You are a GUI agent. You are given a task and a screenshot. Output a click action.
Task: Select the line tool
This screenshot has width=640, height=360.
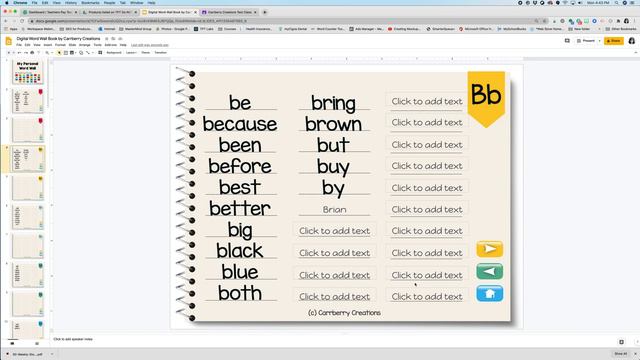(x=88, y=53)
